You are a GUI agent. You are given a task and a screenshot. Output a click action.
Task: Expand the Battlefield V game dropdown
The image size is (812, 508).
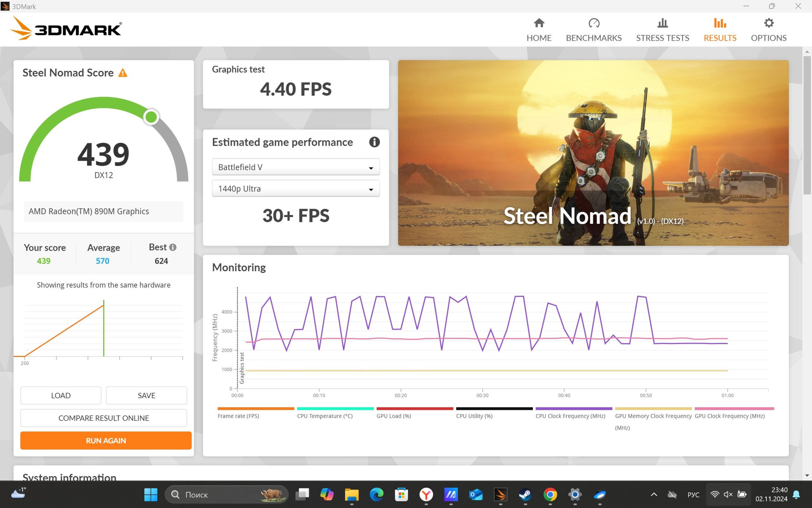[x=296, y=167]
